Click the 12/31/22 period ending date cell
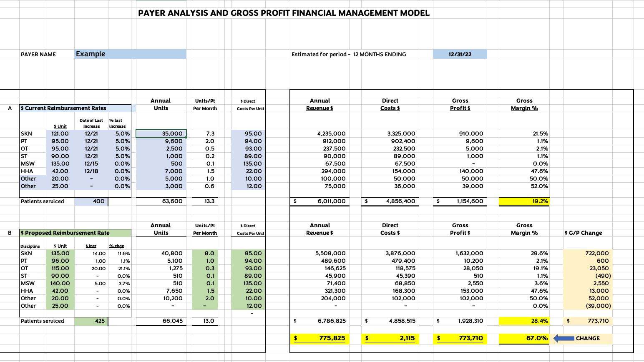644x362 pixels. (x=460, y=54)
